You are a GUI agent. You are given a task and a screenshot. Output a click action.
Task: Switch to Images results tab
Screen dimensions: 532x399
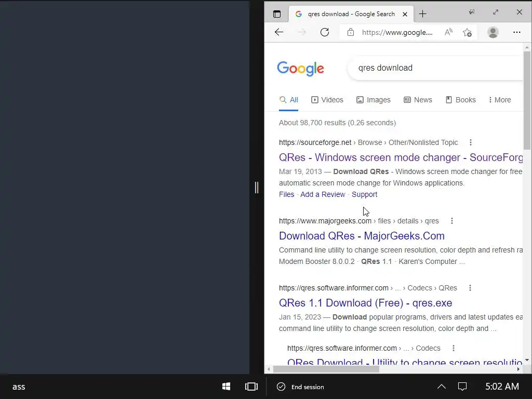point(373,100)
